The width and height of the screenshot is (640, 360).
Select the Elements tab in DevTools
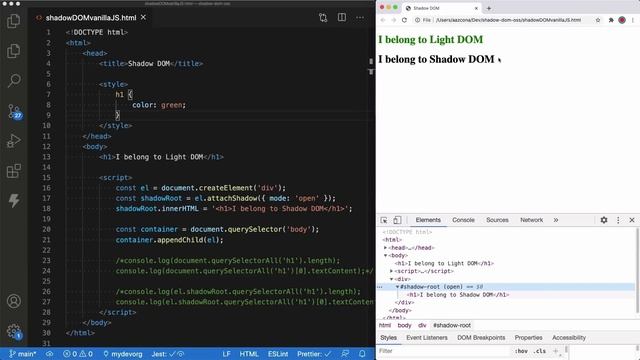pyautogui.click(x=428, y=220)
